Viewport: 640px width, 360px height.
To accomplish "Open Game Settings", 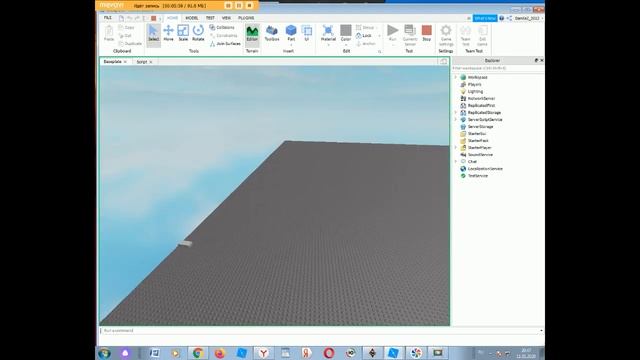I will tap(446, 35).
